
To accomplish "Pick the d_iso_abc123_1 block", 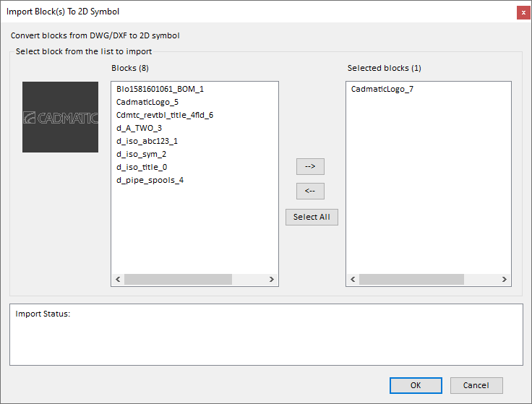I will point(147,141).
